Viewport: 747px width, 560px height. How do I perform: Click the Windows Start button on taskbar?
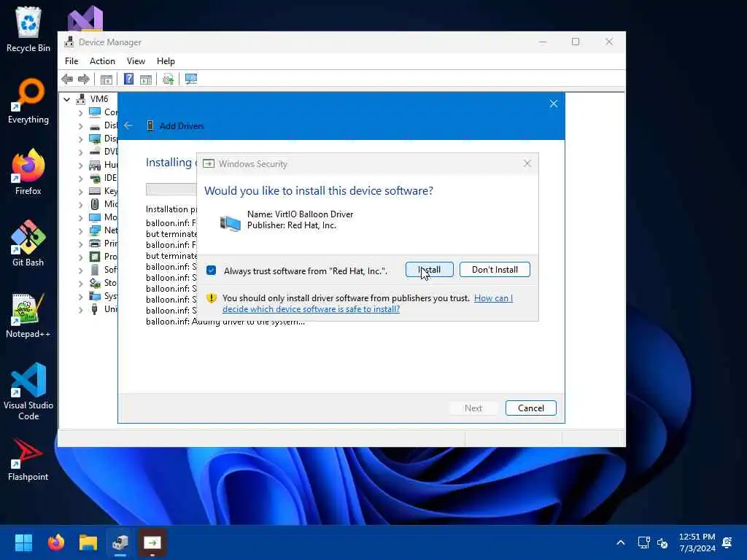(x=23, y=542)
